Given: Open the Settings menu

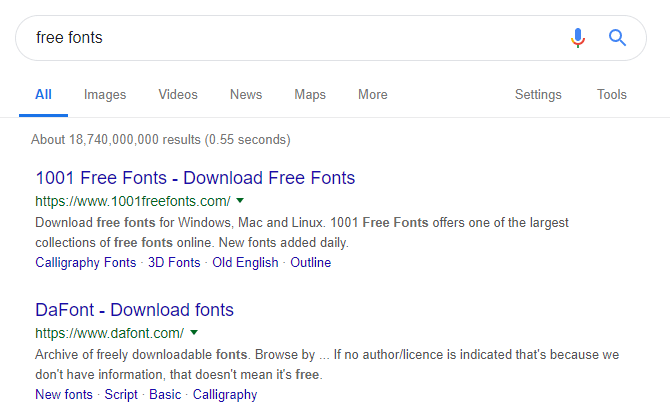Looking at the screenshot, I should [538, 94].
